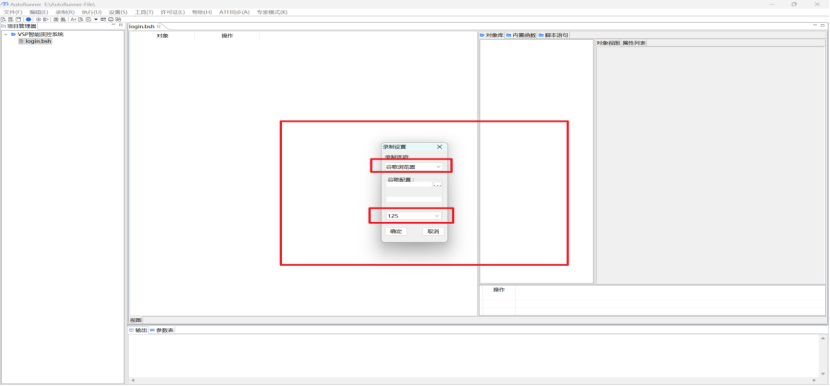Close the 录制设置 dialog with X

[x=439, y=147]
